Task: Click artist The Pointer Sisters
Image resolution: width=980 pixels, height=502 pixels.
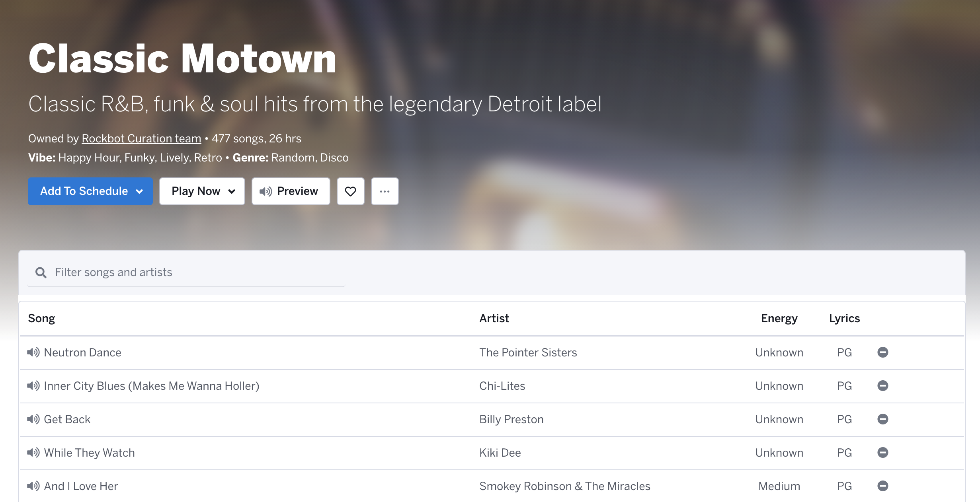Action: click(528, 352)
